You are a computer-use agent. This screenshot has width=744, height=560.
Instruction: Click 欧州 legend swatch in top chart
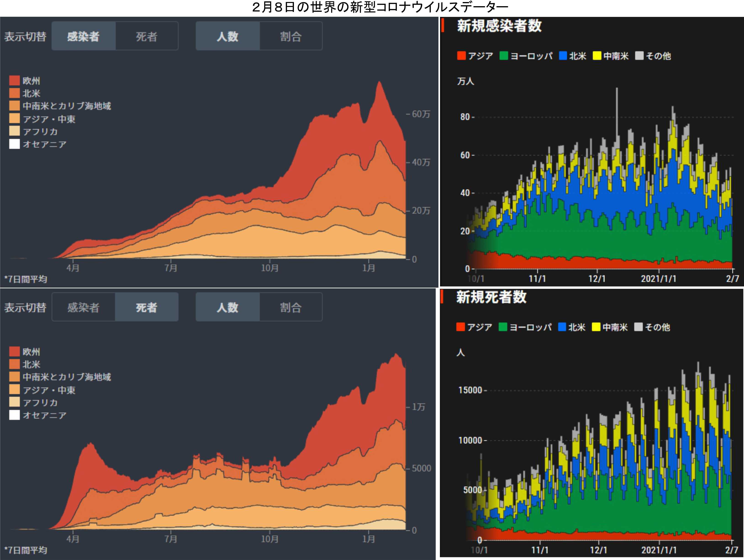click(x=14, y=81)
